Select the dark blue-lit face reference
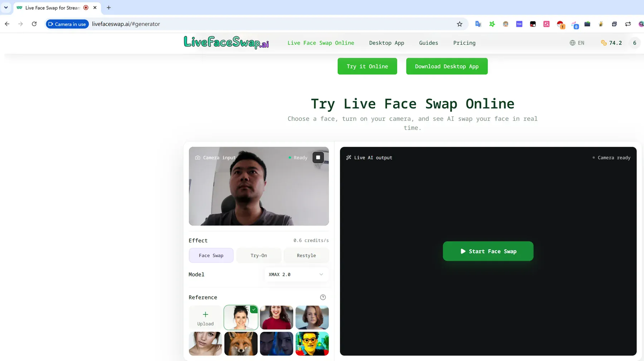Image resolution: width=644 pixels, height=361 pixels. 277,344
